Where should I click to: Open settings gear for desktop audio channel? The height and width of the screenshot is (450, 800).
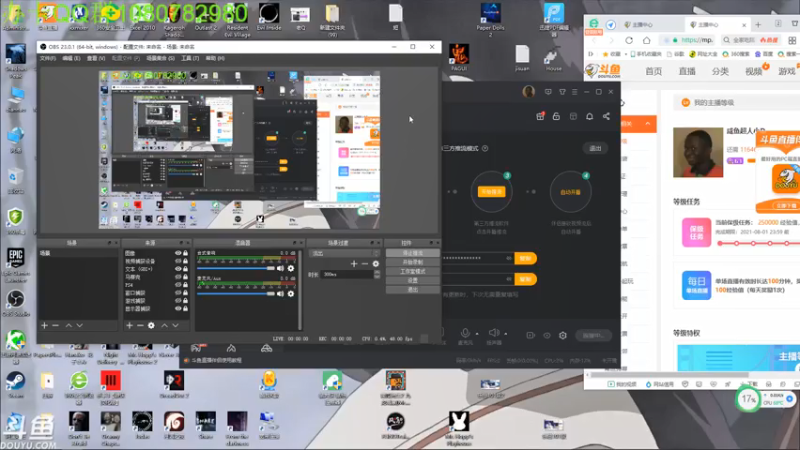tap(291, 268)
